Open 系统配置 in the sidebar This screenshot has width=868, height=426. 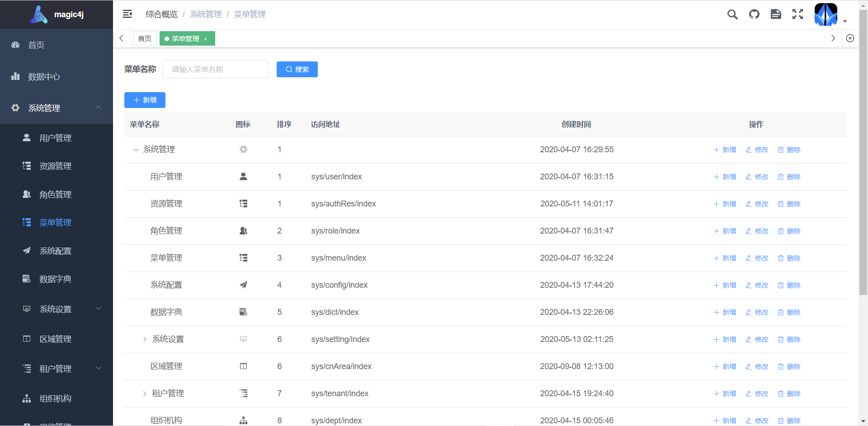click(x=57, y=251)
